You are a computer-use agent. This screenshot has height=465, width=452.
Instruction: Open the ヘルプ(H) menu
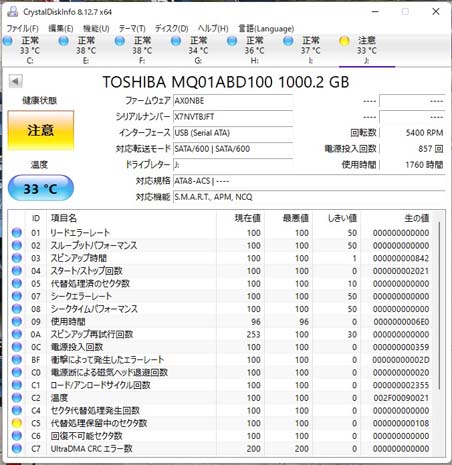pos(213,29)
